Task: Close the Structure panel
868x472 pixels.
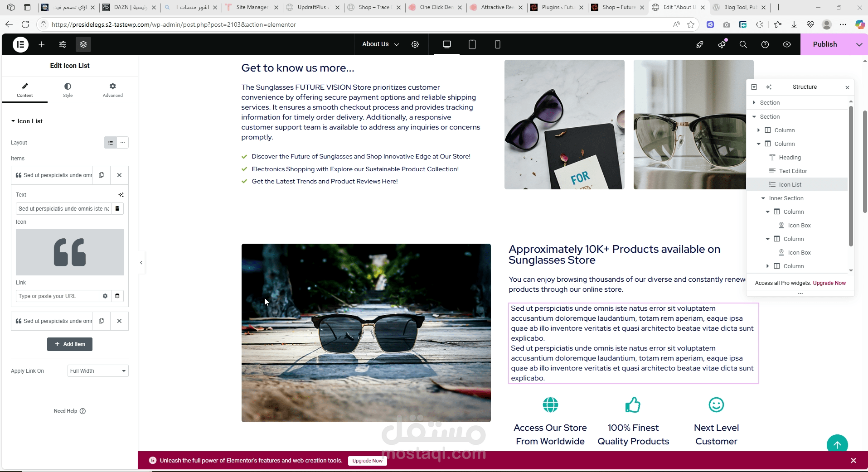Action: (847, 87)
